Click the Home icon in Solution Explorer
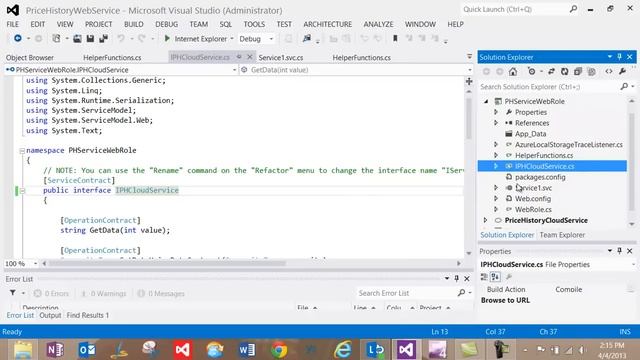The height and width of the screenshot is (360, 640). tap(513, 71)
